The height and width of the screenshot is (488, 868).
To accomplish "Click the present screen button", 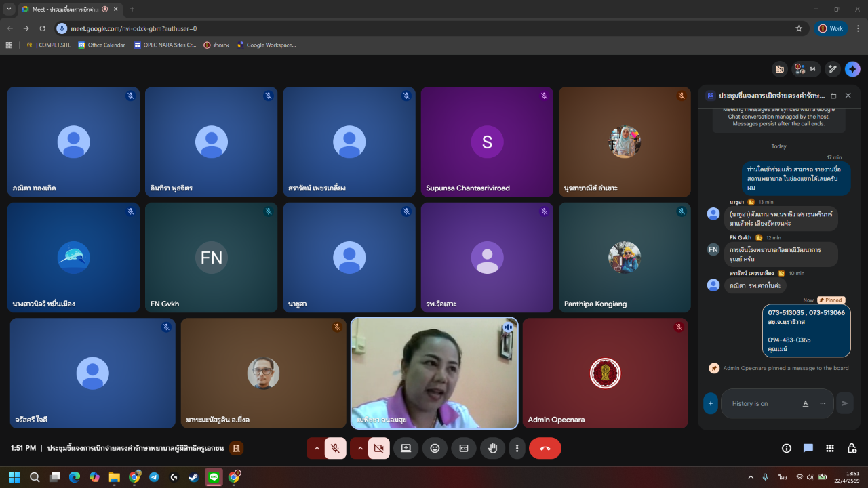I will point(406,448).
